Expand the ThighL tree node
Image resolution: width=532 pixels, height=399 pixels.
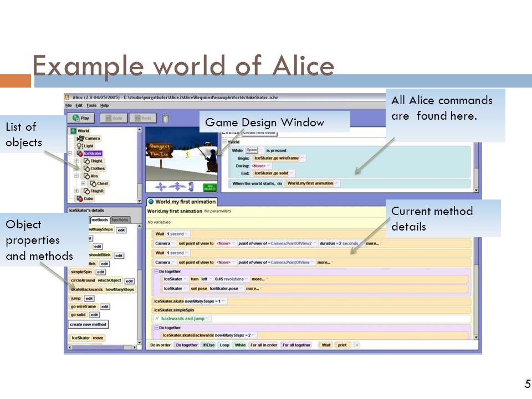tap(76, 161)
